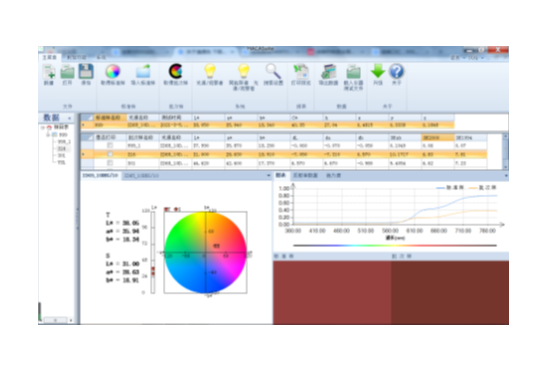Acquire a standard sample via the color wheel icon
Screen dimensions: 540x380
pyautogui.click(x=113, y=75)
